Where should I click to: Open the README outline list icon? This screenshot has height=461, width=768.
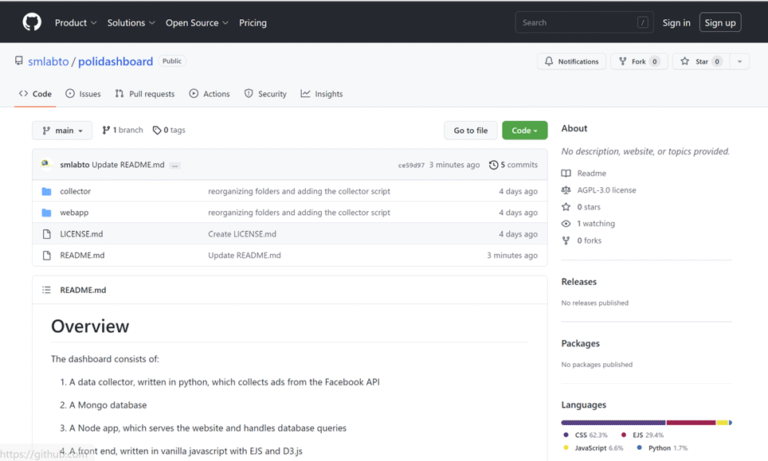pyautogui.click(x=47, y=290)
